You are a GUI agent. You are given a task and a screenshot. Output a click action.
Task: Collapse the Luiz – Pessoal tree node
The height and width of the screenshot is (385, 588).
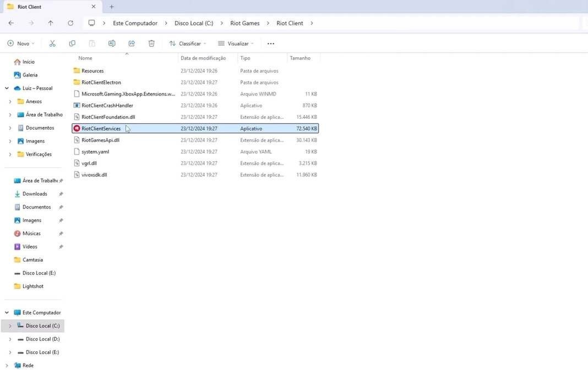point(7,88)
